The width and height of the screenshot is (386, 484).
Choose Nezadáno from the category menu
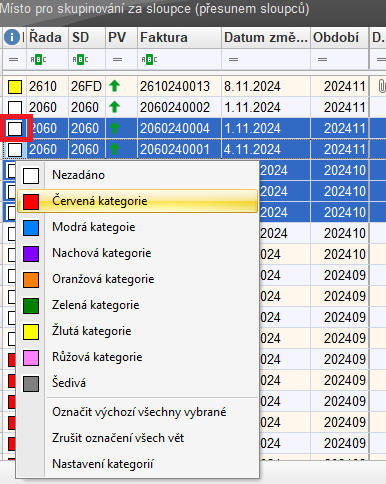(137, 175)
